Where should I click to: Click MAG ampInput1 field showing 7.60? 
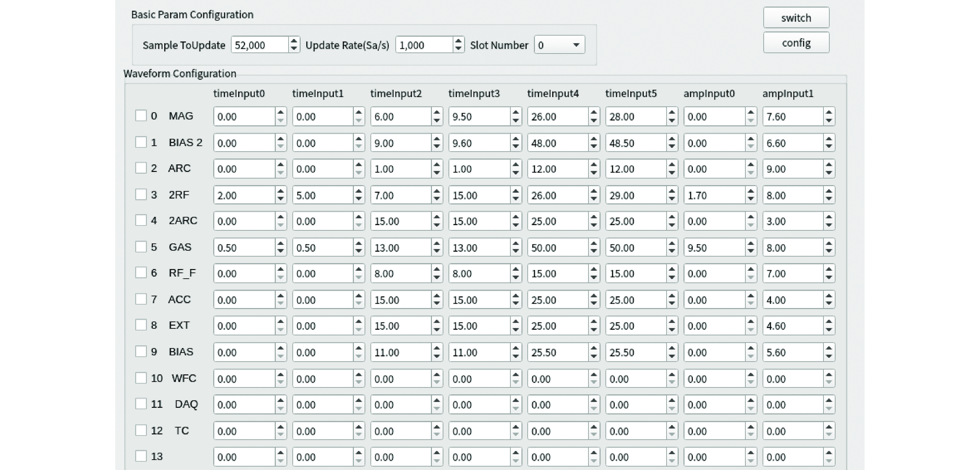[x=793, y=116]
